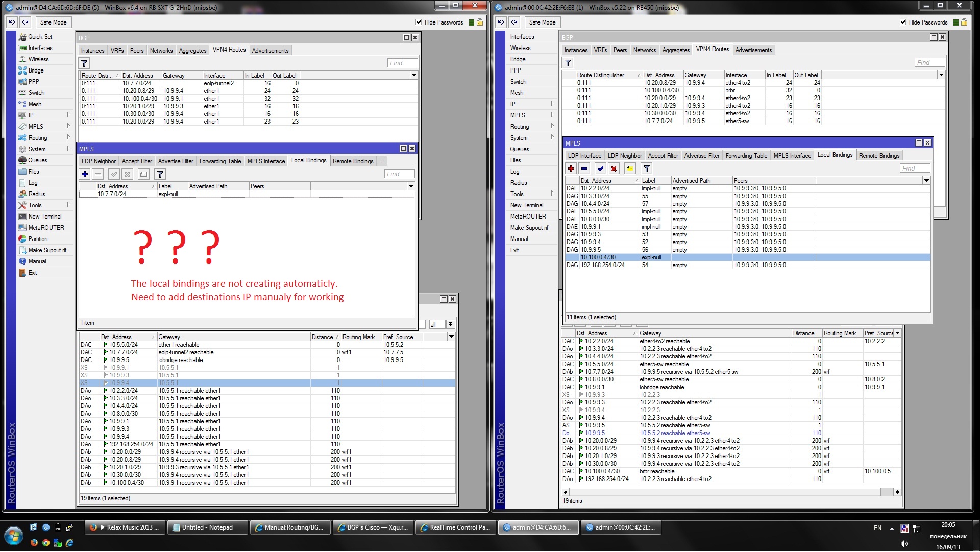Click right arrow of horizontal scrollbar in right route list
The image size is (980, 552).
897,492
